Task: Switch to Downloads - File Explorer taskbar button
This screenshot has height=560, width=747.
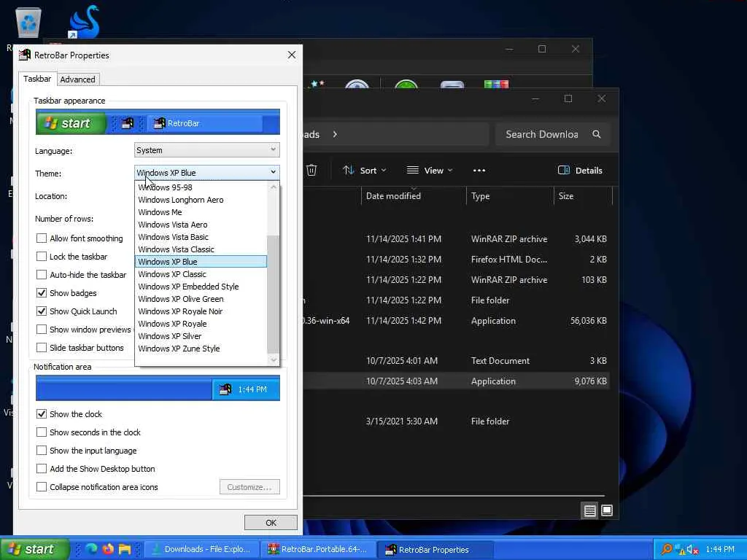Action: (201, 549)
